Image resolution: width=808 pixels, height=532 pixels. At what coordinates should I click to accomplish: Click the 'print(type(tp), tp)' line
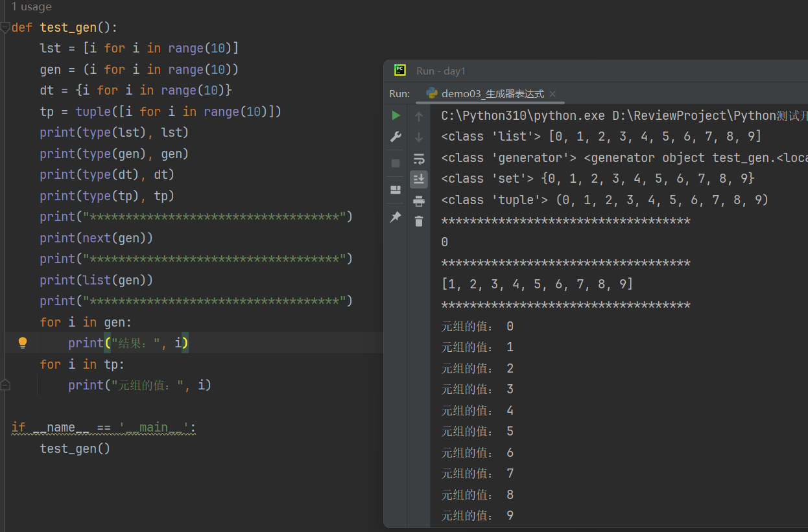pos(107,196)
